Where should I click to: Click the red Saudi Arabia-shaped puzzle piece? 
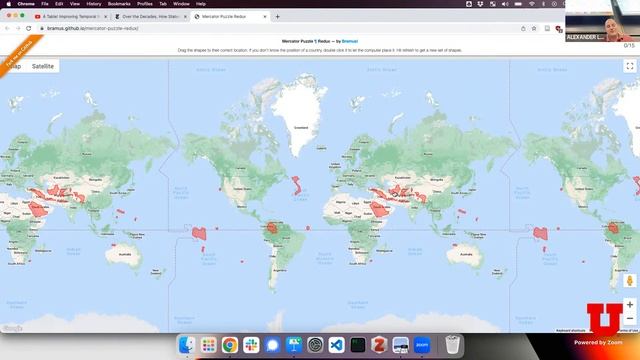point(380,210)
